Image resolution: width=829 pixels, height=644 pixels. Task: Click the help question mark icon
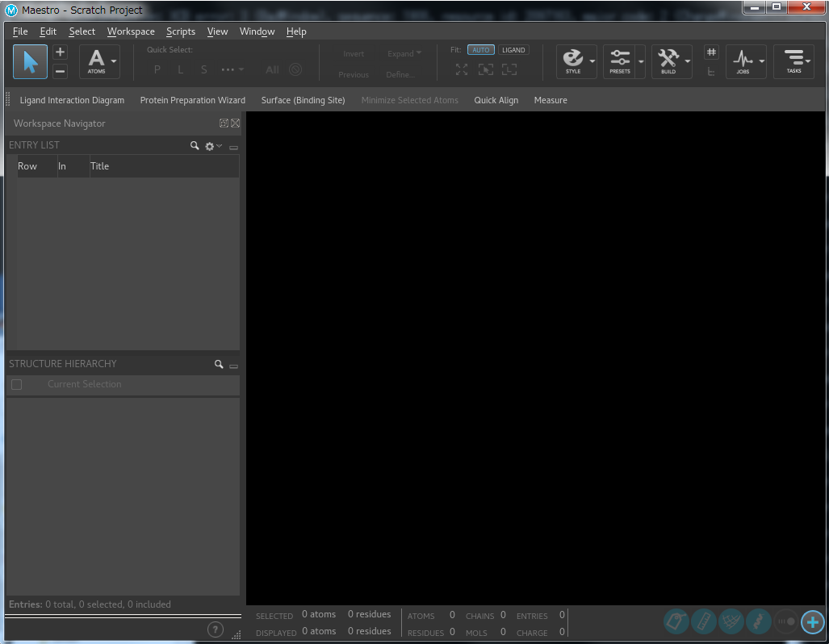[x=216, y=629]
